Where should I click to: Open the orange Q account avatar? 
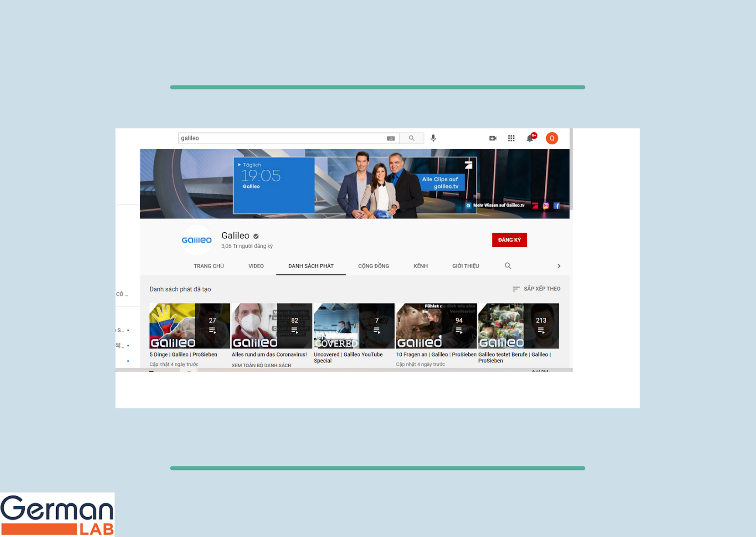click(x=552, y=138)
